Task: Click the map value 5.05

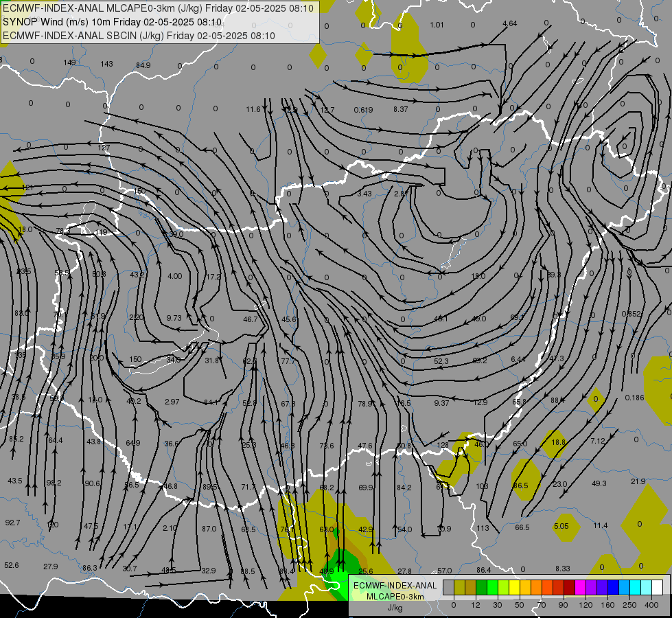Action: 561,526
